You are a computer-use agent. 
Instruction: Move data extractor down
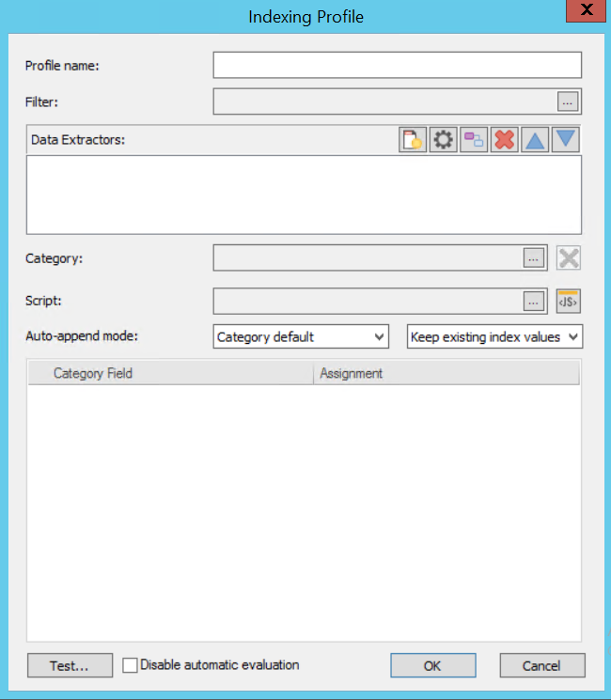coord(566,140)
